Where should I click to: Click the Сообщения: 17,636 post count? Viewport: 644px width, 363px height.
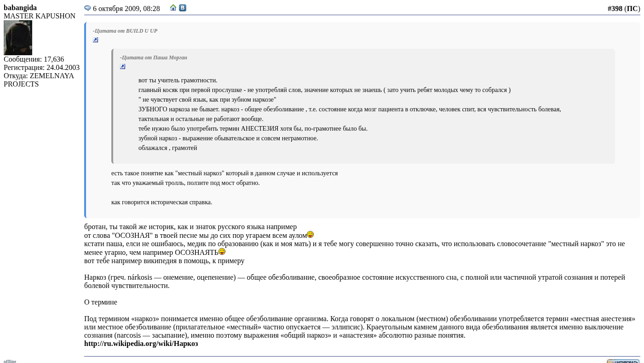click(34, 59)
